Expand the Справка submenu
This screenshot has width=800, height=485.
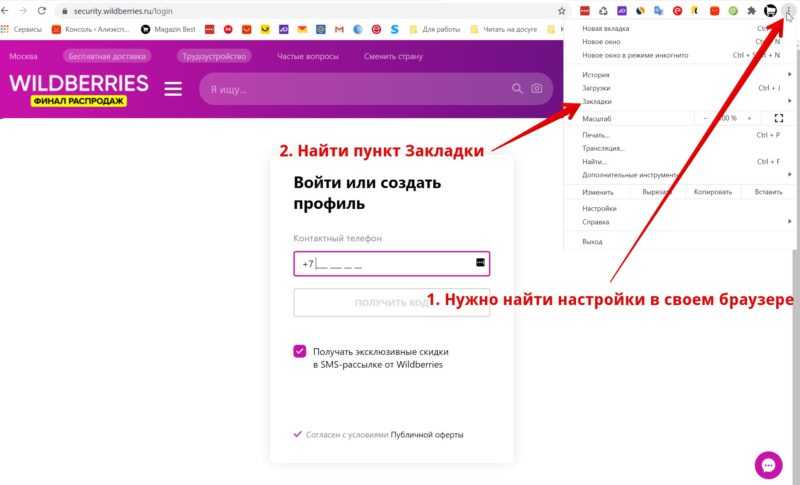pos(681,222)
